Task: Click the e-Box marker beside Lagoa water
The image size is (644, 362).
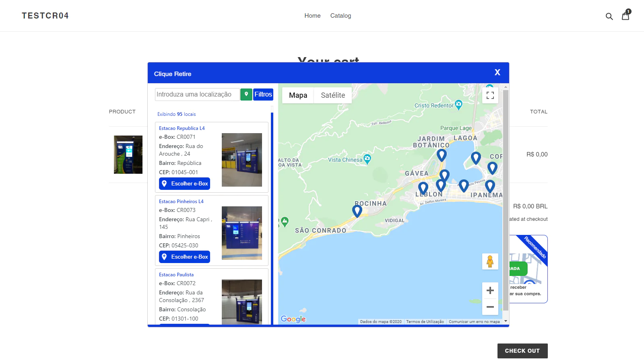Action: 444,175
